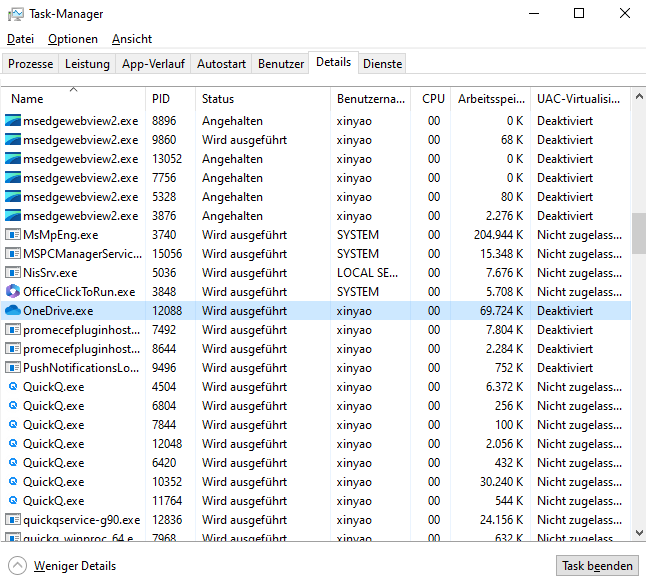The height and width of the screenshot is (588, 646).
Task: Switch to the Leistung tab
Action: 87,63
